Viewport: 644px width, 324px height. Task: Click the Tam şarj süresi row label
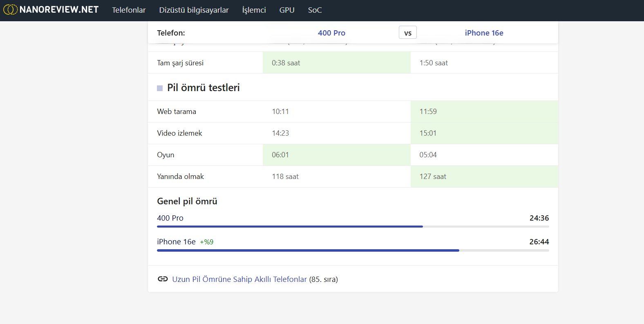click(x=180, y=63)
